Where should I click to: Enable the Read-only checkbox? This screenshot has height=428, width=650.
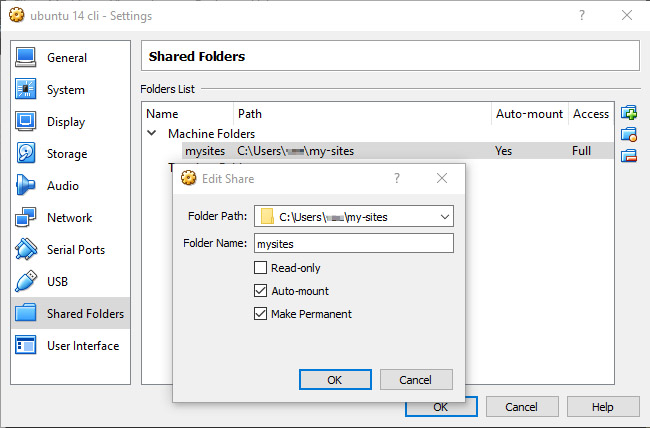click(261, 268)
